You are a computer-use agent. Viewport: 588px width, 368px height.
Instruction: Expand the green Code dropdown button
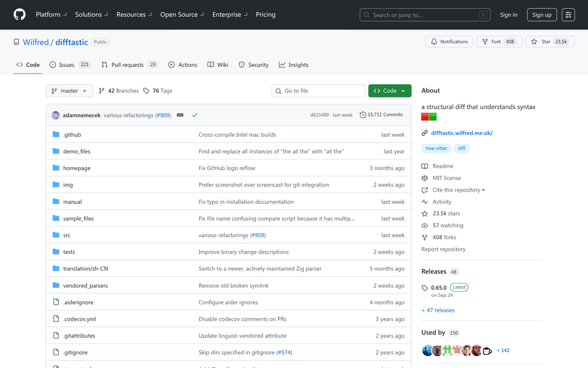(390, 91)
